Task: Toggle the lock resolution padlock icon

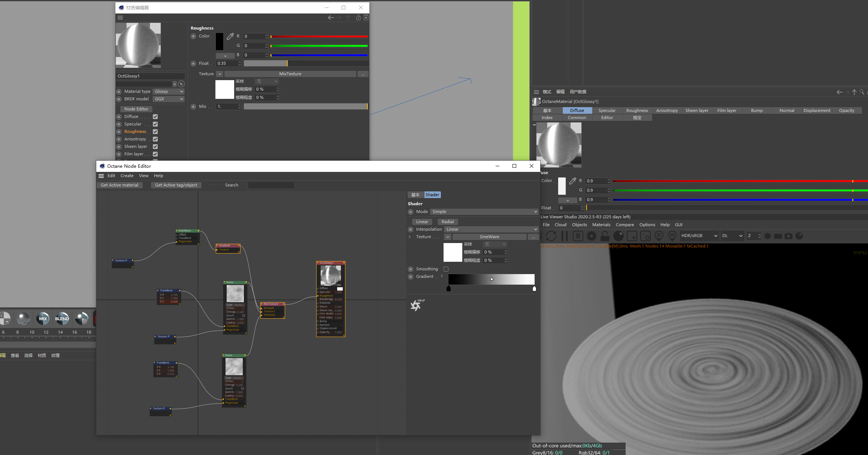Action: (x=605, y=236)
